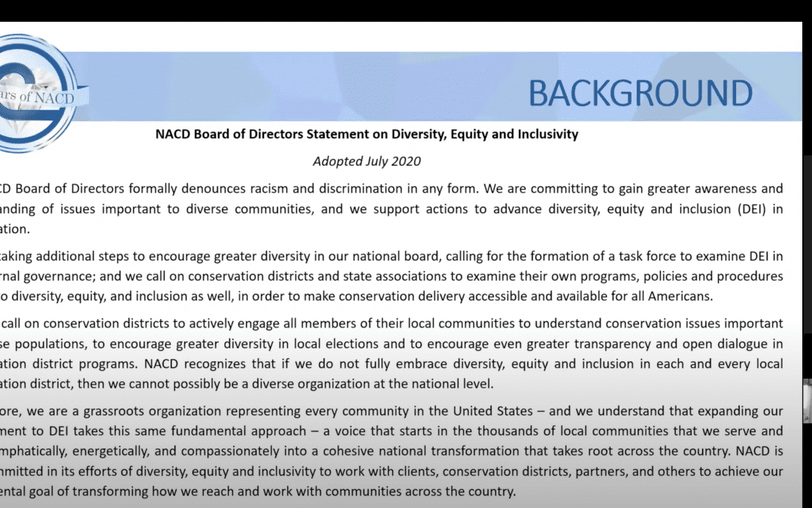Click the words 'all Americans'

coord(671,296)
